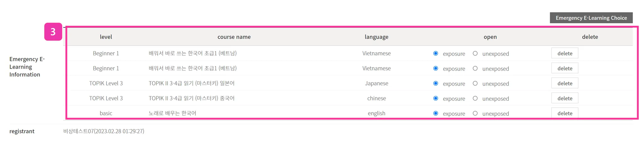The image size is (644, 165).
Task: Delete the Chinese TOPIK Level 3 course
Action: [x=564, y=98]
